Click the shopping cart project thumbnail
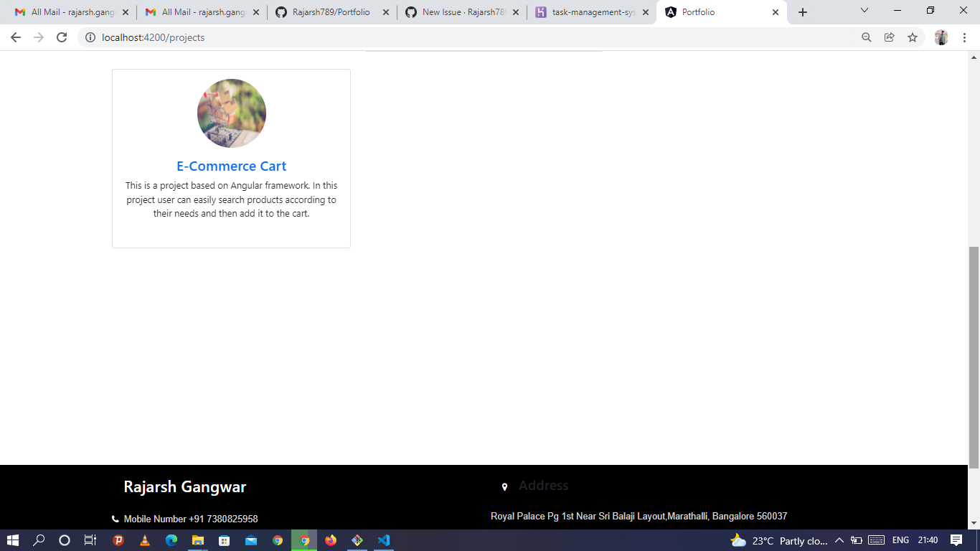Screen dimensions: 980x551 click(232, 113)
